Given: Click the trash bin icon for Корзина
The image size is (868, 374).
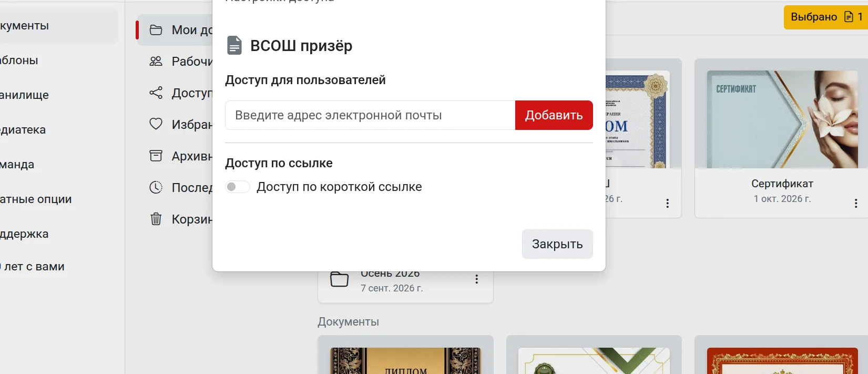Looking at the screenshot, I should pos(156,219).
